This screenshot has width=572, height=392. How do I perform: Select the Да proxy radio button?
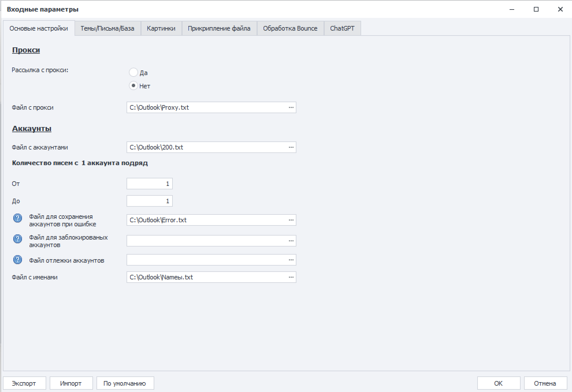tap(133, 72)
